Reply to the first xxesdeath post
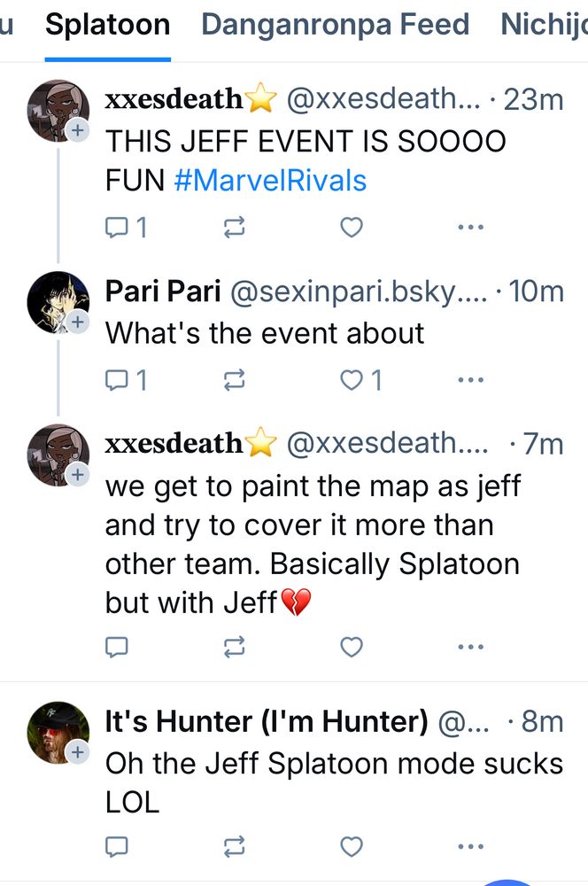The width and height of the screenshot is (588, 886). tap(117, 229)
